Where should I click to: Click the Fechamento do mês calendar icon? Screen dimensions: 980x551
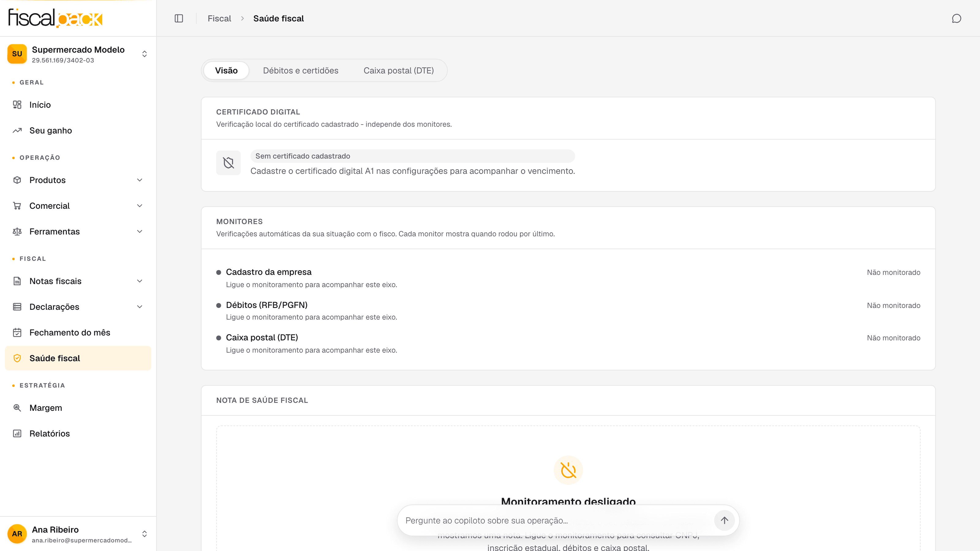17,332
